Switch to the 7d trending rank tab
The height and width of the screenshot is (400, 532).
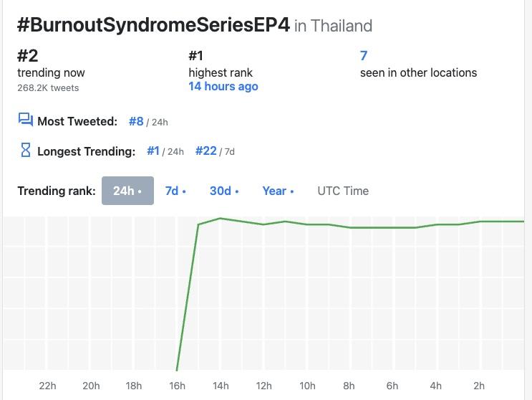pyautogui.click(x=175, y=191)
